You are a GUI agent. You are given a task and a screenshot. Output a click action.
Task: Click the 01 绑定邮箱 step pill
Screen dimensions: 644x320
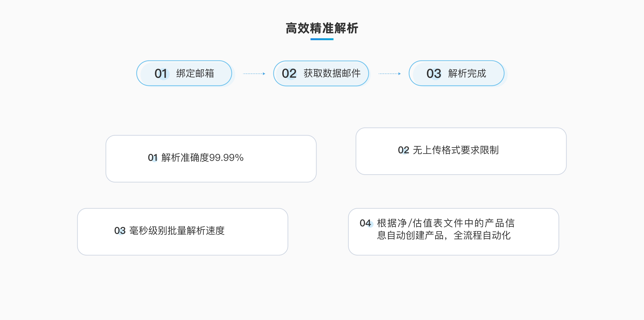pos(184,73)
